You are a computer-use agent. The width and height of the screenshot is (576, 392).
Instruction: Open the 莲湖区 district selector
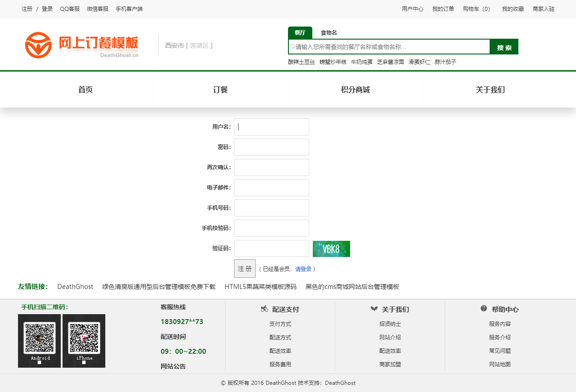pos(199,45)
